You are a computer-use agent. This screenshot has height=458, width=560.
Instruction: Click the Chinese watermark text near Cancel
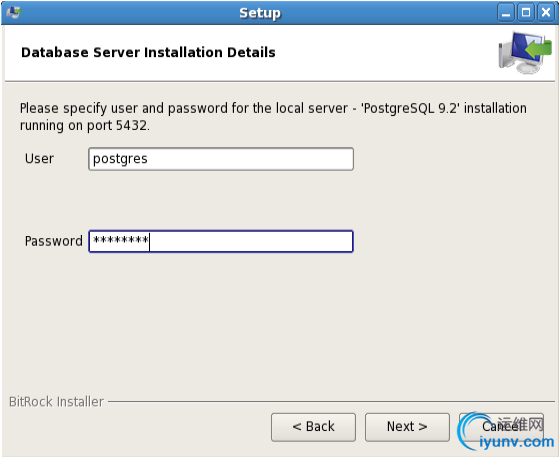click(x=521, y=424)
